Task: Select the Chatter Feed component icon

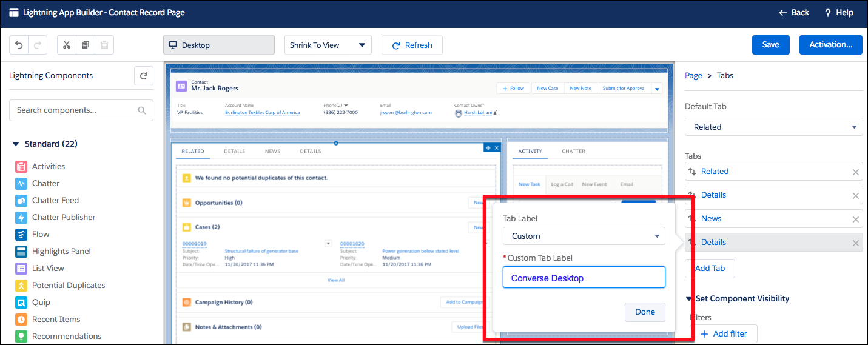Action: [21, 200]
